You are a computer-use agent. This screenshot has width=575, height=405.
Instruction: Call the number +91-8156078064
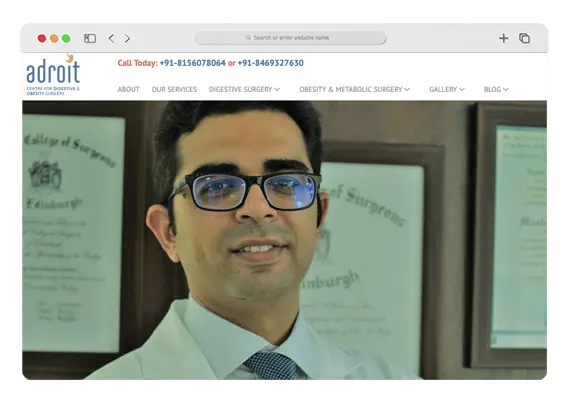[193, 63]
